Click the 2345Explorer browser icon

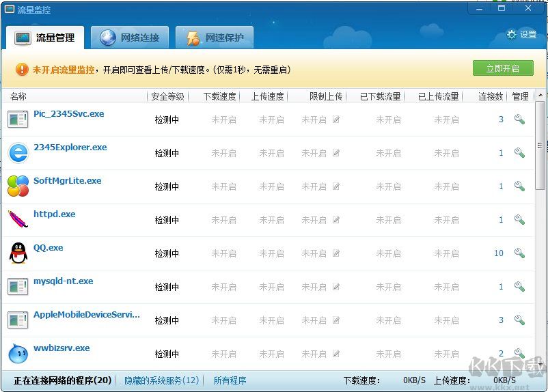[18, 153]
